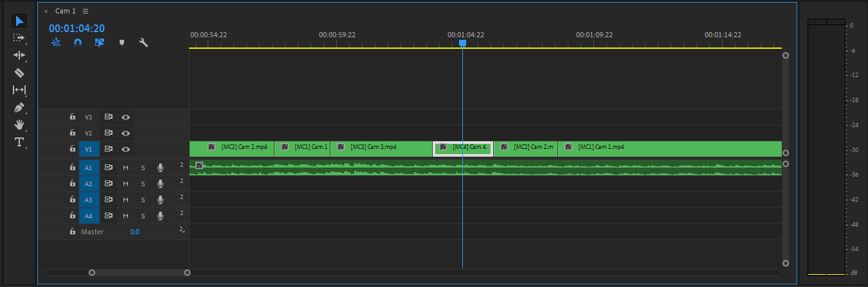The image size is (868, 287).
Task: Toggle track lock for A3
Action: 73,200
